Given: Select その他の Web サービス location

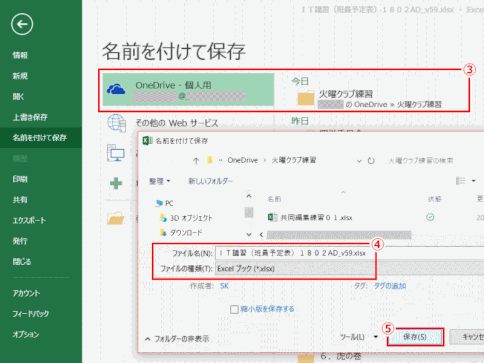Looking at the screenshot, I should pyautogui.click(x=177, y=123).
